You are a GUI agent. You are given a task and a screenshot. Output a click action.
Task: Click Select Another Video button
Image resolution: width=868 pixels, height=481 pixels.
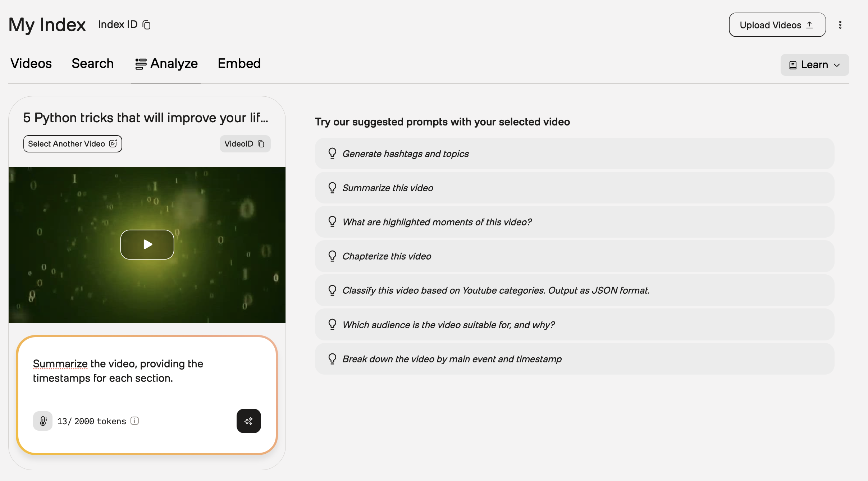click(73, 144)
